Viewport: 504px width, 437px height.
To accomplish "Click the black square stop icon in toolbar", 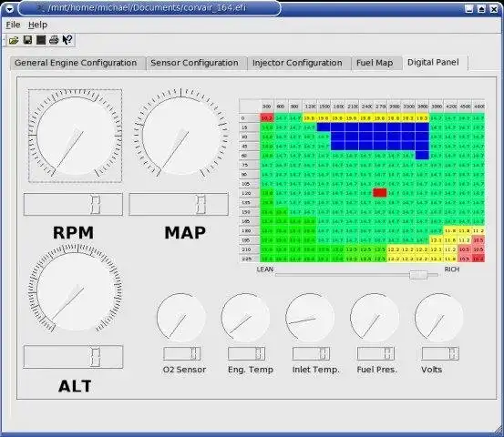I will point(41,40).
